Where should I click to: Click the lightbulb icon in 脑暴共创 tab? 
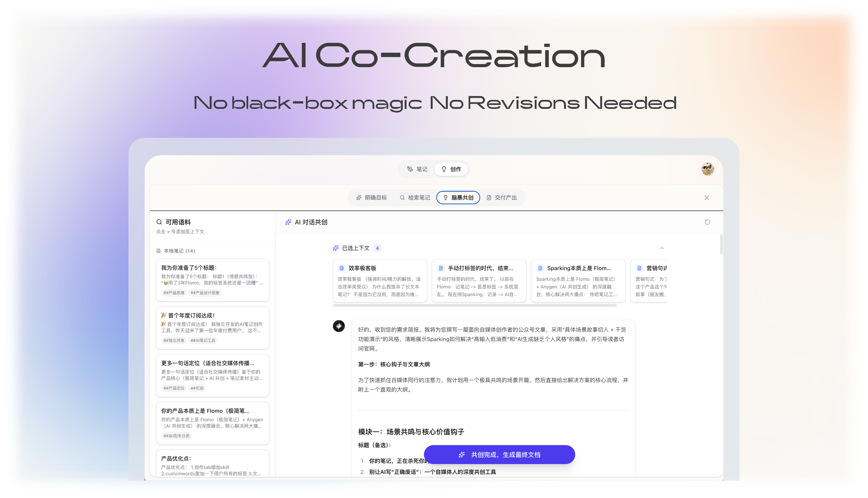coord(445,197)
